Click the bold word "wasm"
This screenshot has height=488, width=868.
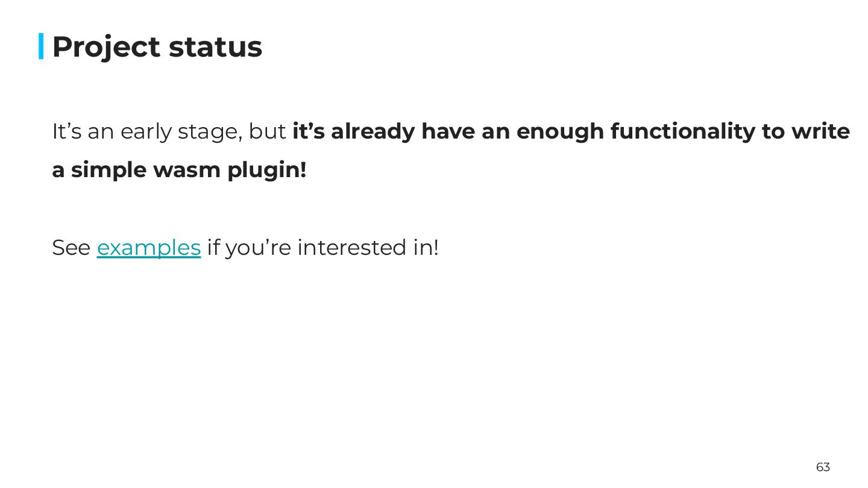pyautogui.click(x=187, y=170)
